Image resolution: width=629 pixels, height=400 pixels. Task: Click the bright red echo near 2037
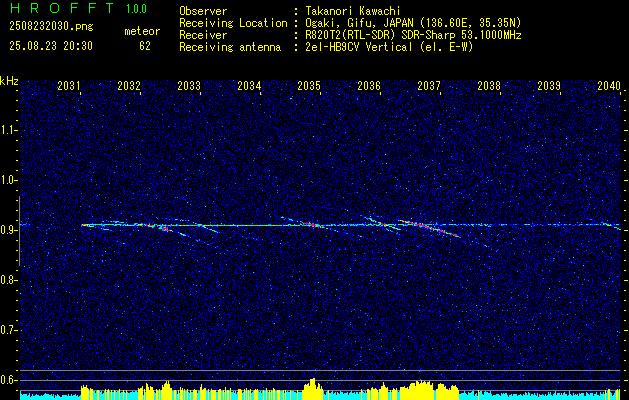tap(429, 228)
